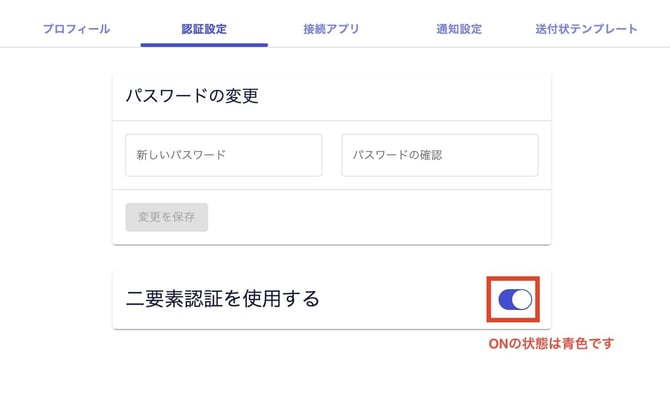Click the blue track of the two-factor switch

pyautogui.click(x=505, y=299)
